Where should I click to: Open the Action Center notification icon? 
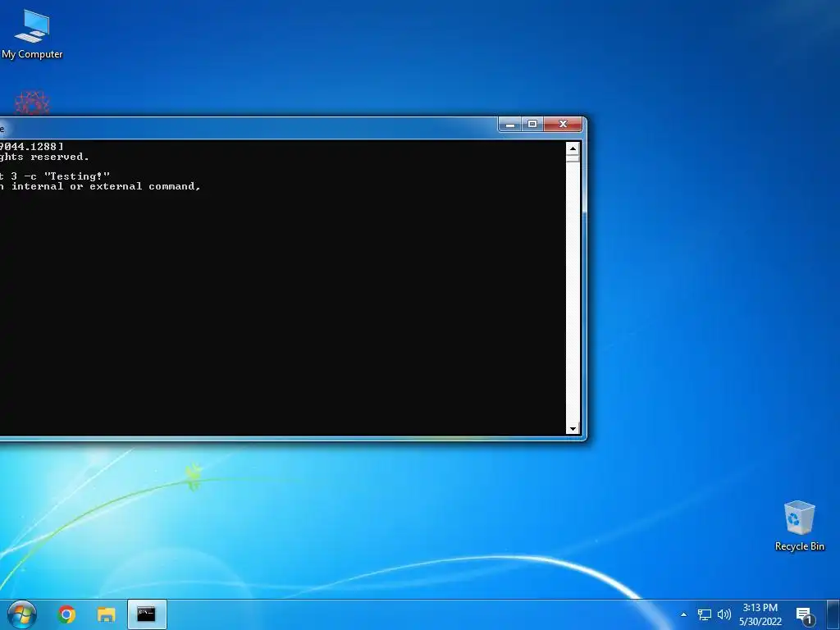pos(805,615)
